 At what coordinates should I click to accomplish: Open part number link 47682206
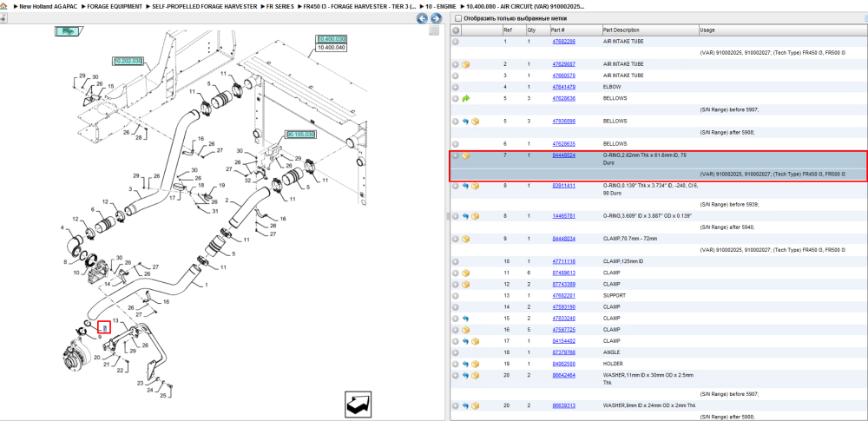(x=563, y=42)
